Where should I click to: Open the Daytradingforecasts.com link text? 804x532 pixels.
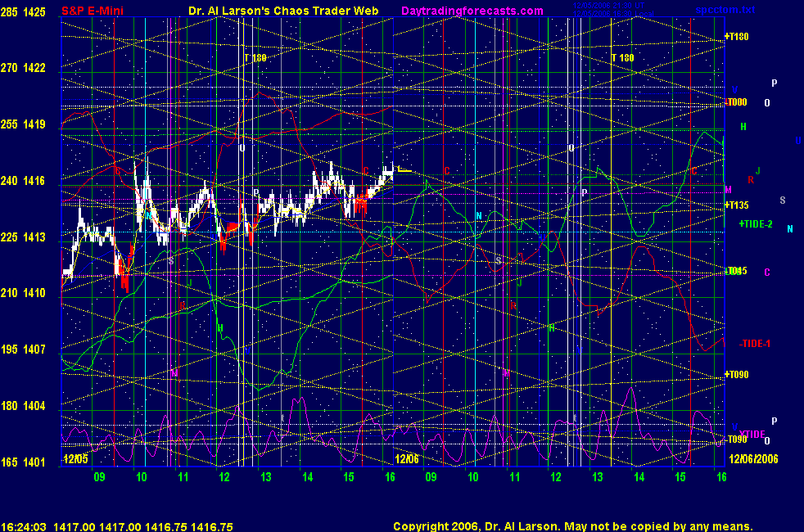point(472,11)
